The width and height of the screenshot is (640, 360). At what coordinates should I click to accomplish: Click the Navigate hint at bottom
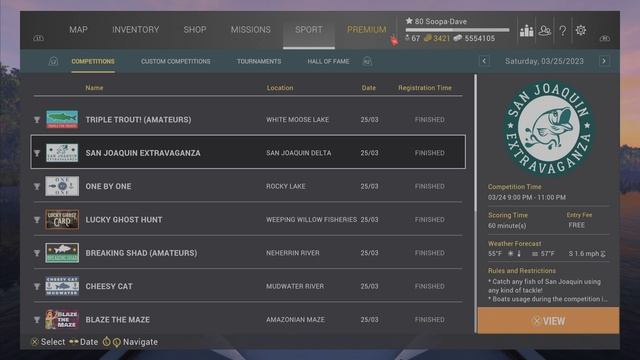coord(130,342)
